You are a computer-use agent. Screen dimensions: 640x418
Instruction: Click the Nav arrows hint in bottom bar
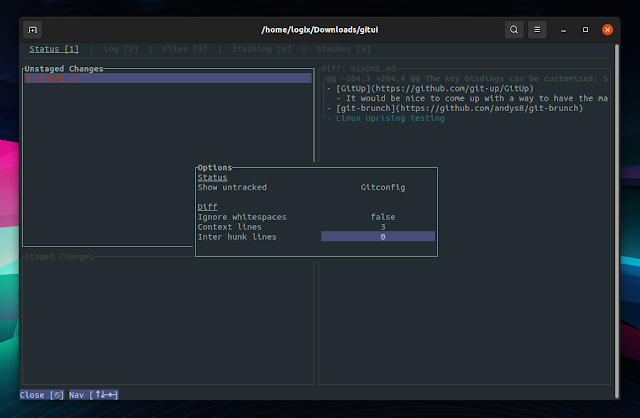click(x=95, y=395)
